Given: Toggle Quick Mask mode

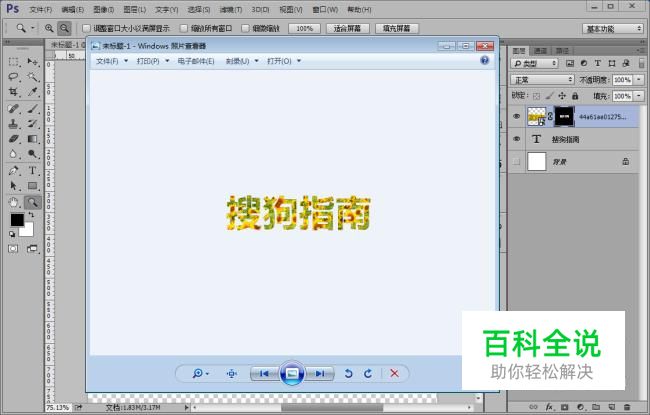Looking at the screenshot, I should 13,249.
